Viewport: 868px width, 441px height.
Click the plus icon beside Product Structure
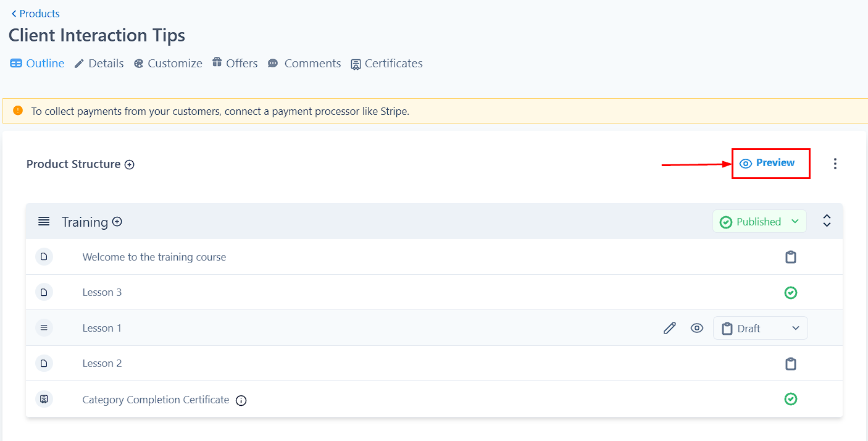130,164
